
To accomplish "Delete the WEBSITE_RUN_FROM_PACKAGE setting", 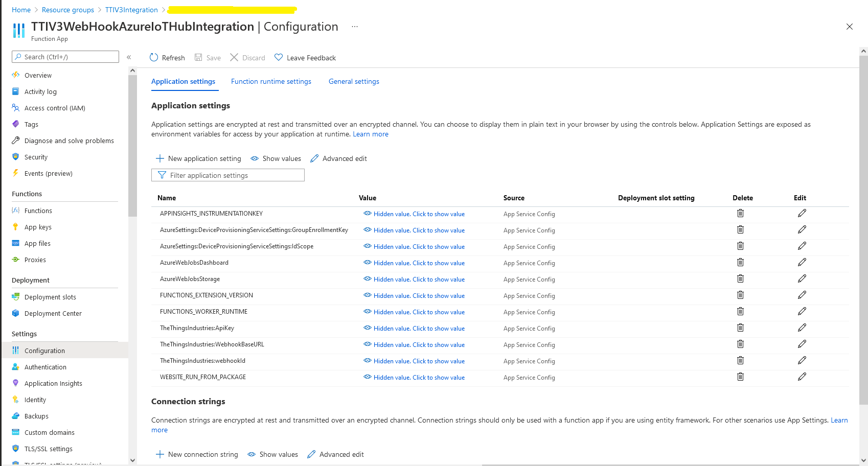I will [740, 377].
